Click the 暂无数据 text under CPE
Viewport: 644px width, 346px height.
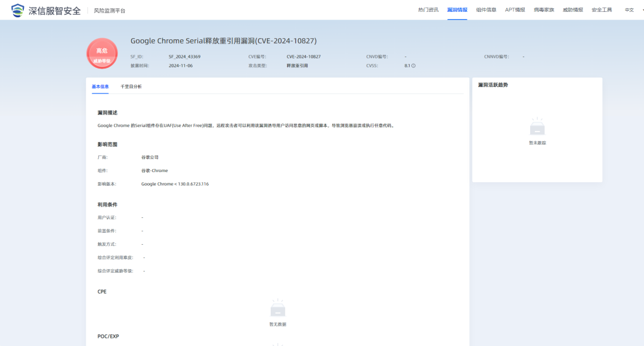click(278, 325)
